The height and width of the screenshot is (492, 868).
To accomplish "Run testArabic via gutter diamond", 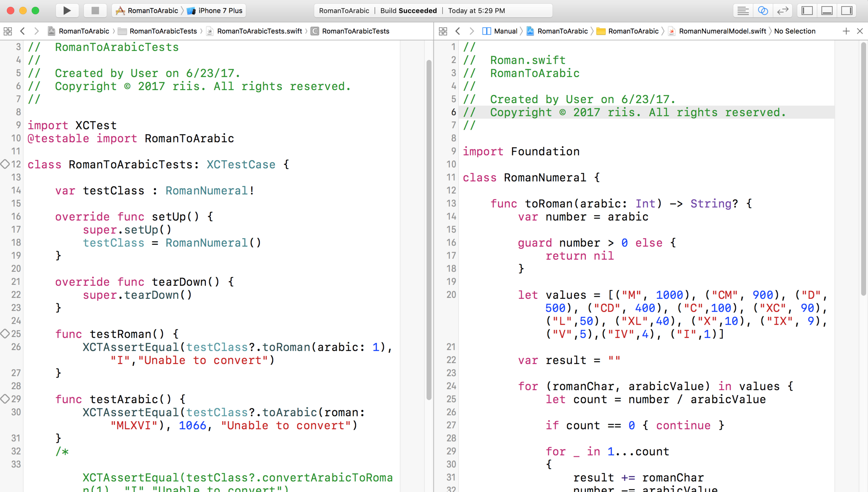I will 5,399.
